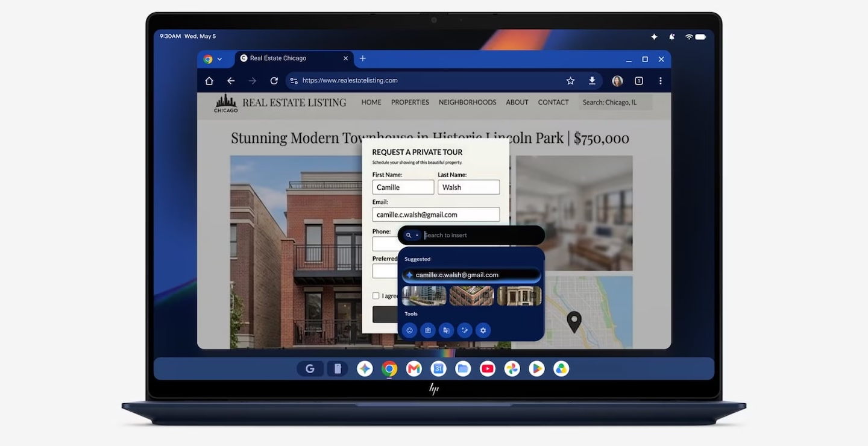
Task: View site information icon in the address bar
Action: [293, 81]
